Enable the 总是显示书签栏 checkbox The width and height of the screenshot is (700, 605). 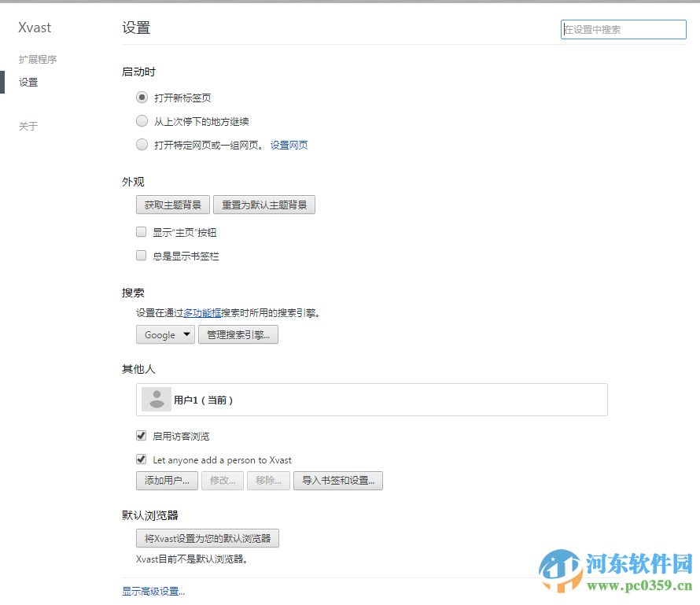click(141, 255)
